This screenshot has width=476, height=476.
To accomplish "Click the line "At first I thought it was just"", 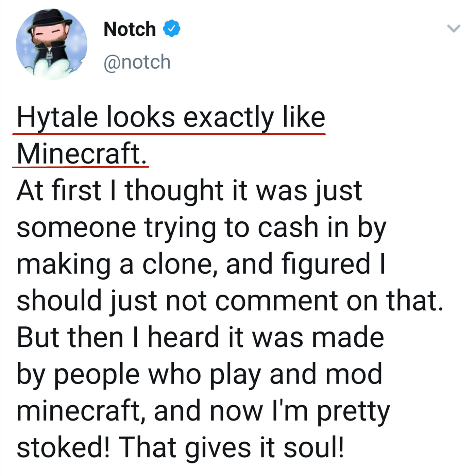I will (189, 190).
